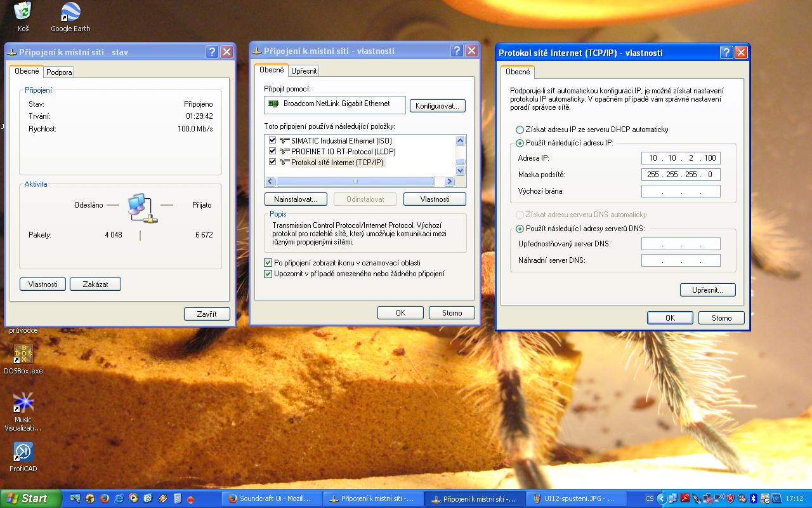Switch to the Upřesnit tab
Image resolution: width=812 pixels, height=508 pixels.
pyautogui.click(x=304, y=71)
